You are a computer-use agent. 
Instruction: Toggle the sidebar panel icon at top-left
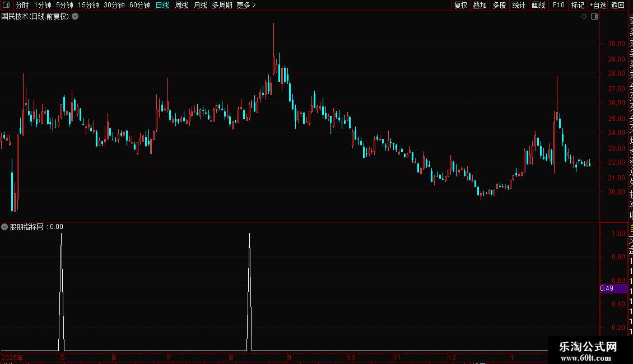6,5
